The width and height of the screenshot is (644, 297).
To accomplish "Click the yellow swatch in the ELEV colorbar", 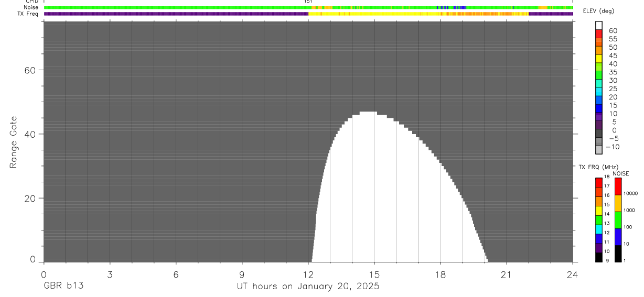I will click(599, 59).
